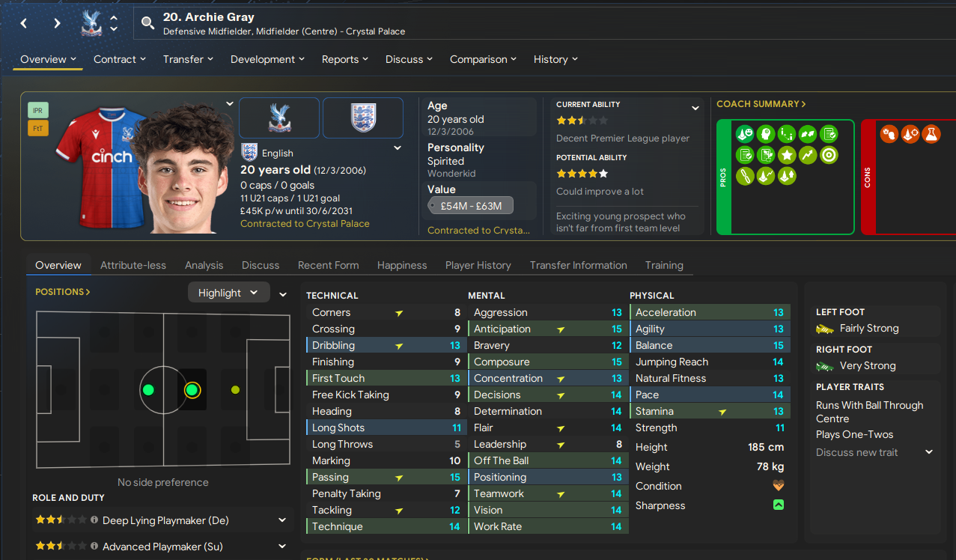
Task: Click the Positions heading link
Action: [63, 292]
